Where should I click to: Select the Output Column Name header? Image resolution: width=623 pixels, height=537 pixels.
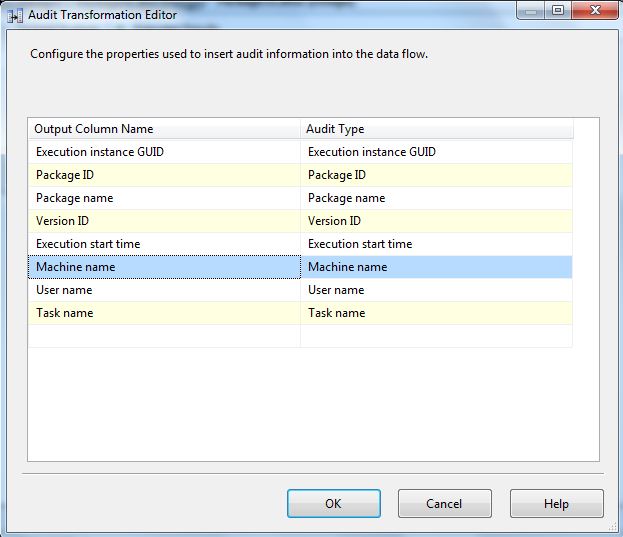tap(164, 129)
